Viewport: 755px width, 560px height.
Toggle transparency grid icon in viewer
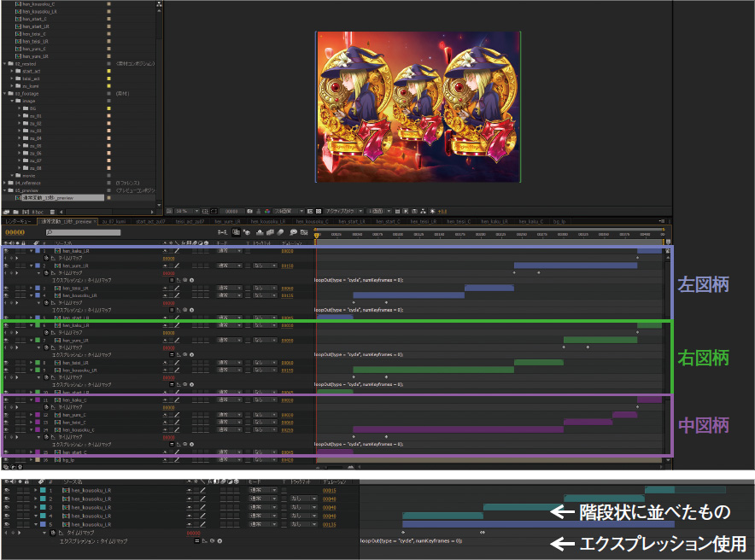tap(319, 211)
